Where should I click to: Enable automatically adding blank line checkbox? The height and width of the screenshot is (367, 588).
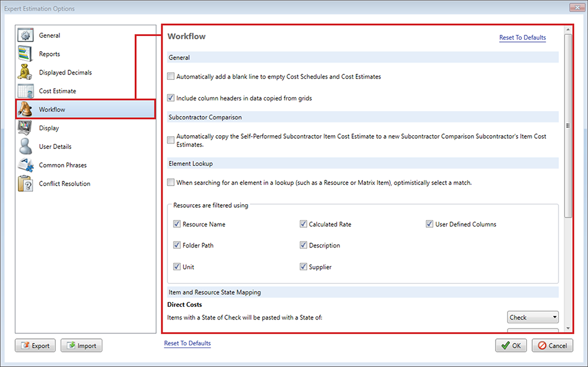coord(171,77)
